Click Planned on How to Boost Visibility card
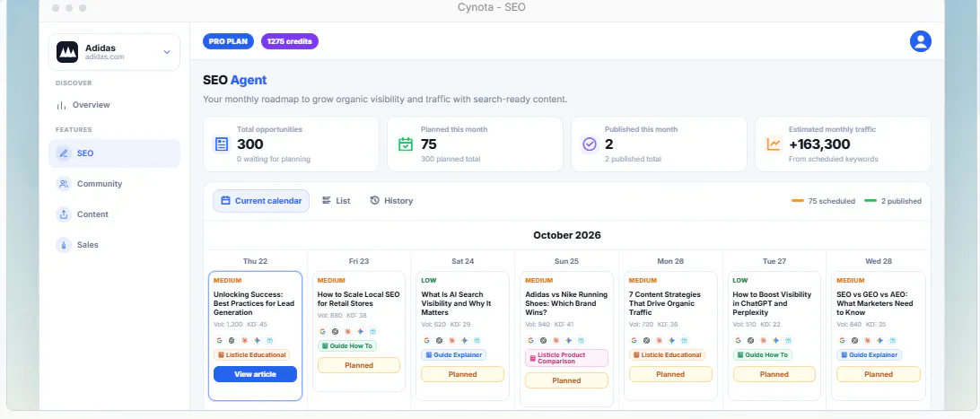Viewport: 980px width, 419px height. [774, 374]
